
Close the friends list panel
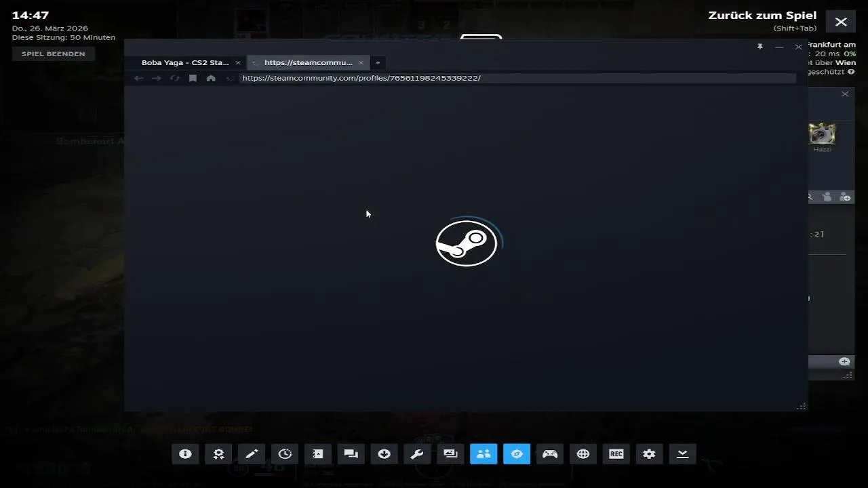[x=845, y=94]
